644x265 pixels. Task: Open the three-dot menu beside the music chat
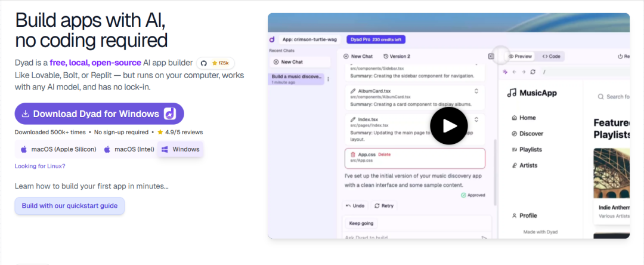pos(328,79)
